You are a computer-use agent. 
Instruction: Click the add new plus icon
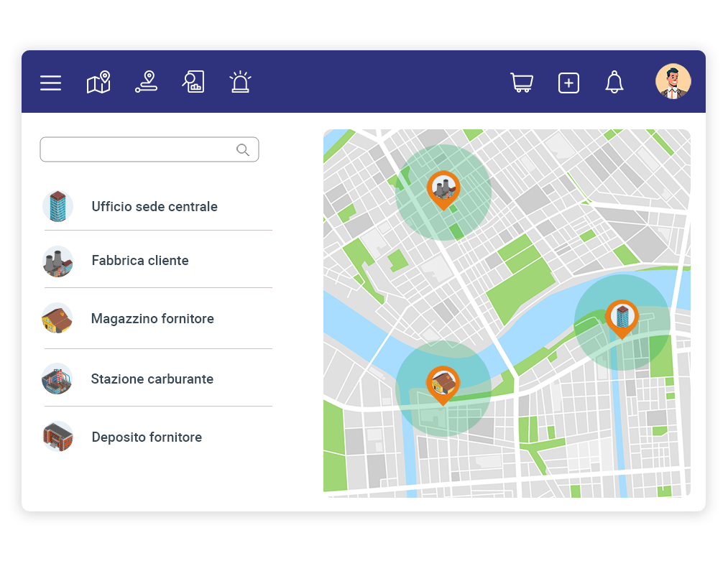568,83
